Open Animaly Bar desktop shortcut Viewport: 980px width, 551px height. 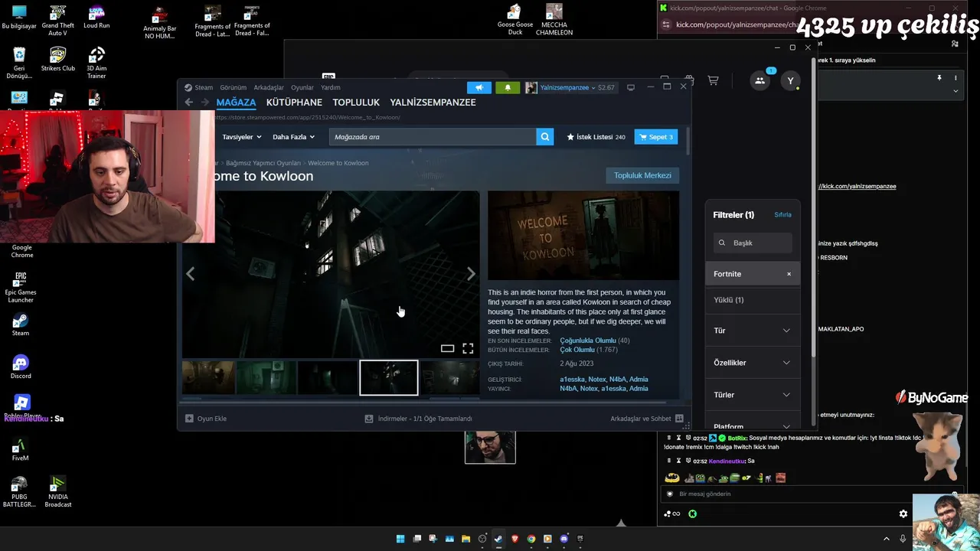[159, 24]
